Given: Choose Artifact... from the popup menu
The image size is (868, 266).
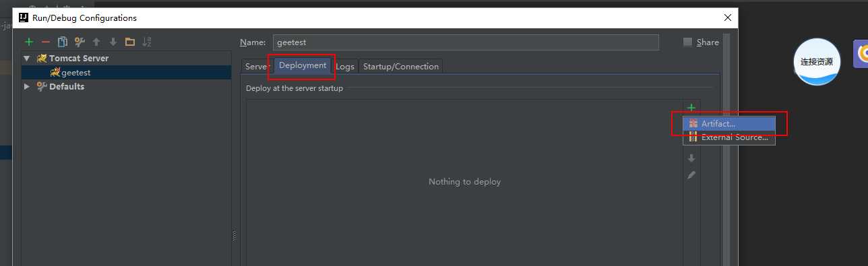Looking at the screenshot, I should pos(729,124).
